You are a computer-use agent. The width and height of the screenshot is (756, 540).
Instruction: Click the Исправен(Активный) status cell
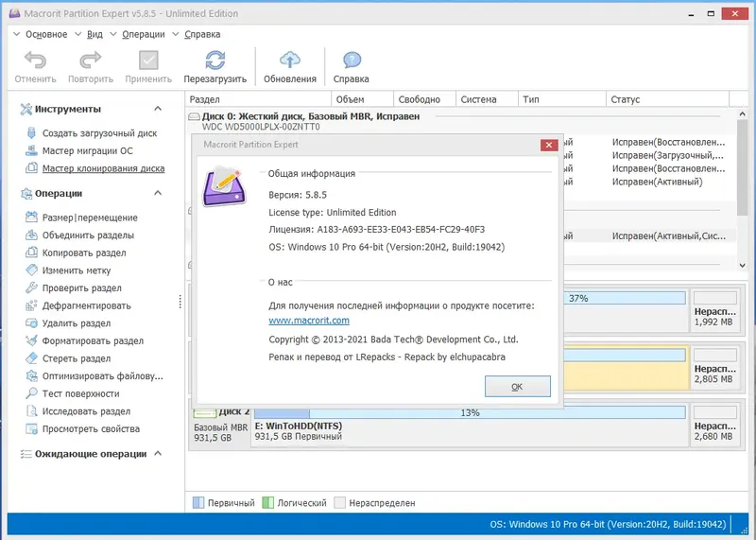pos(657,182)
